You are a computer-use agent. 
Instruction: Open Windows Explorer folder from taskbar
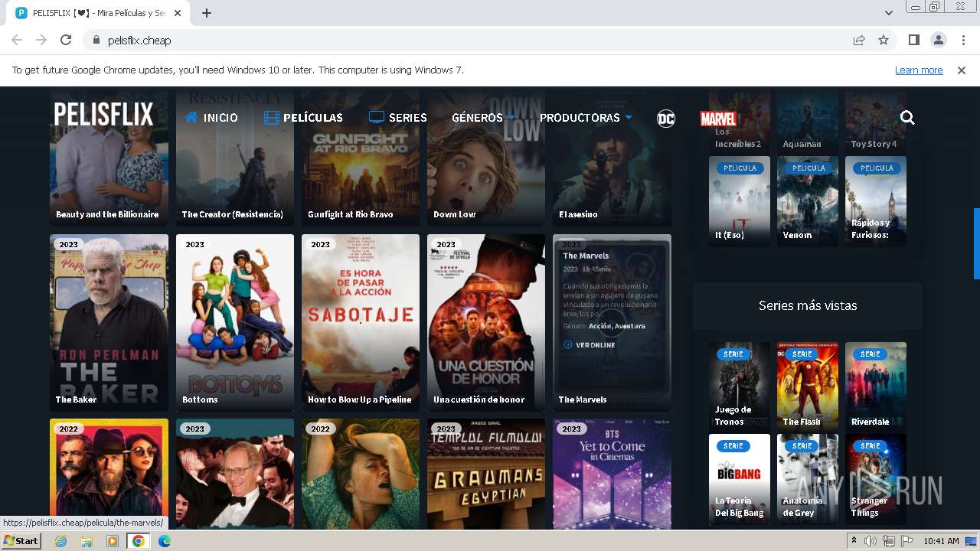(x=87, y=541)
